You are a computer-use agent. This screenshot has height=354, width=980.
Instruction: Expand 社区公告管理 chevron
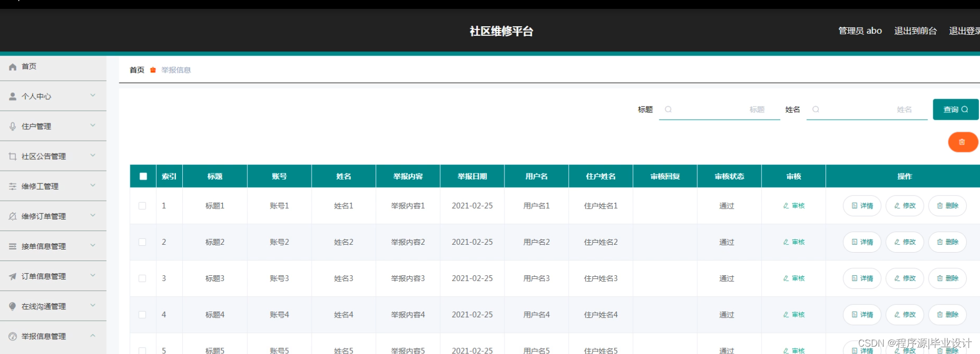(93, 155)
